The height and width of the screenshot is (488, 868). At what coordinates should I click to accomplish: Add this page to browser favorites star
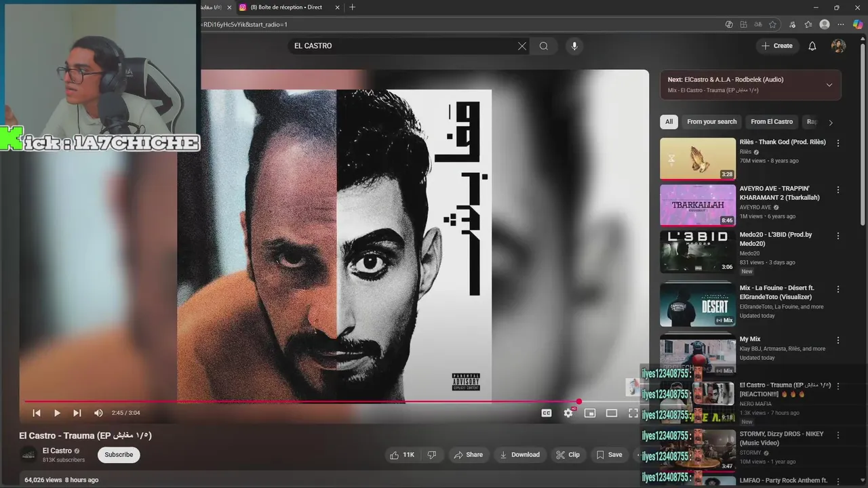click(x=772, y=24)
